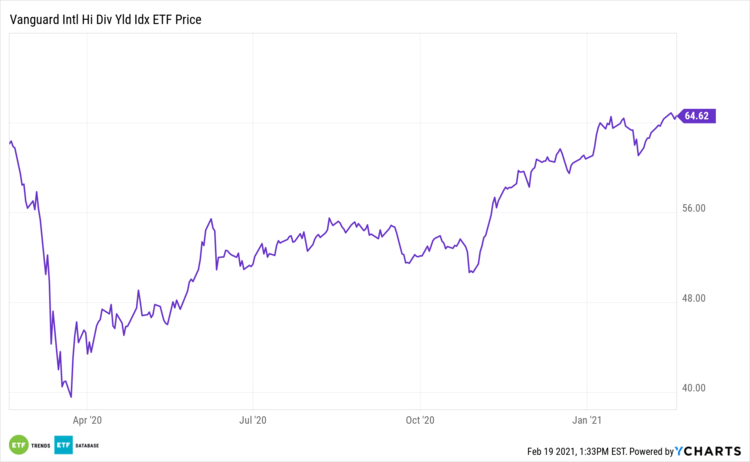This screenshot has width=750, height=462.
Task: Click the 'TRENDS' text beside the green logo
Action: click(39, 445)
